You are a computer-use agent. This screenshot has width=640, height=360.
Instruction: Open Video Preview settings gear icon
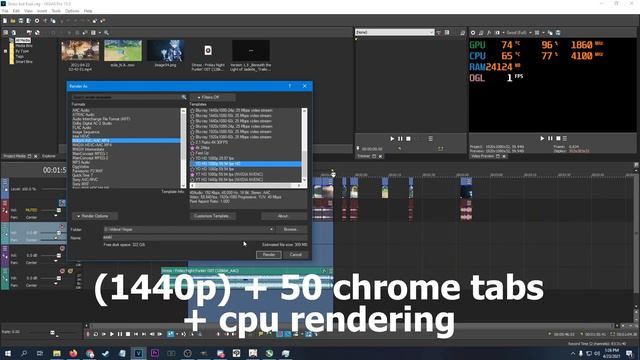pyautogui.click(x=473, y=33)
